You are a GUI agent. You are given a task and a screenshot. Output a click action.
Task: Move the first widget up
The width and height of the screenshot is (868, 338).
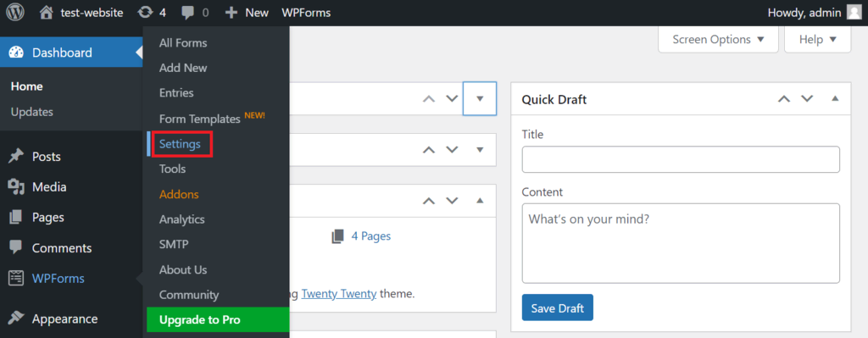click(428, 99)
